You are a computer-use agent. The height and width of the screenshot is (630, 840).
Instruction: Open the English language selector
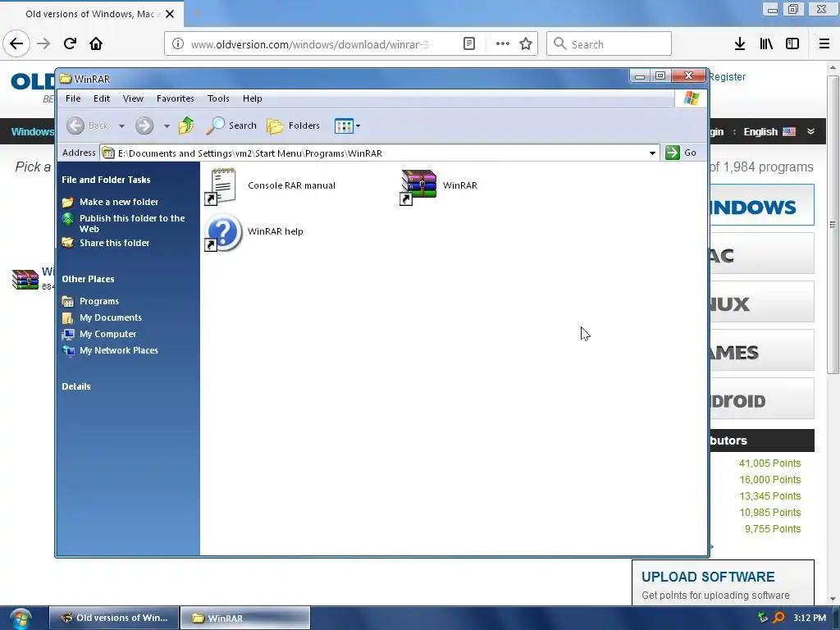point(769,132)
